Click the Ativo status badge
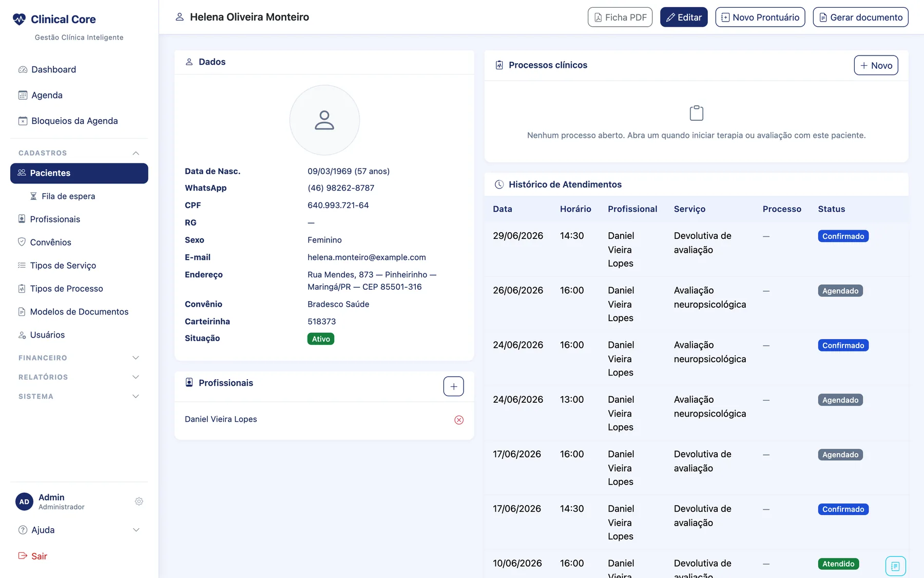 pyautogui.click(x=321, y=339)
